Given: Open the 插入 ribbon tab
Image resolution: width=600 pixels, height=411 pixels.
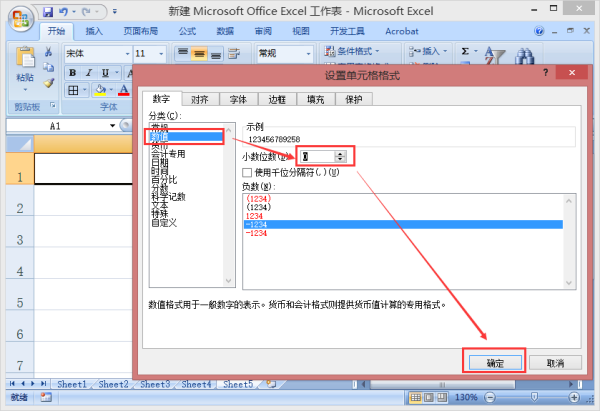Looking at the screenshot, I should click(x=94, y=31).
